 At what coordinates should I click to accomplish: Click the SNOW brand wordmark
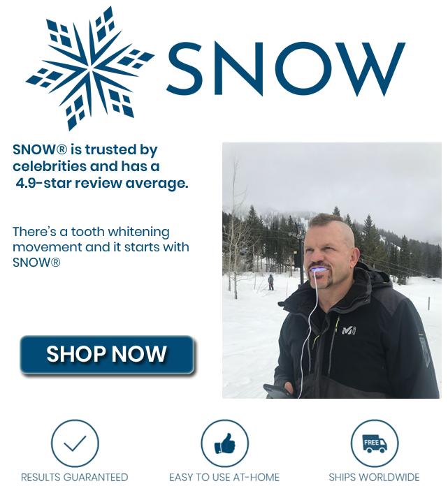coord(286,68)
